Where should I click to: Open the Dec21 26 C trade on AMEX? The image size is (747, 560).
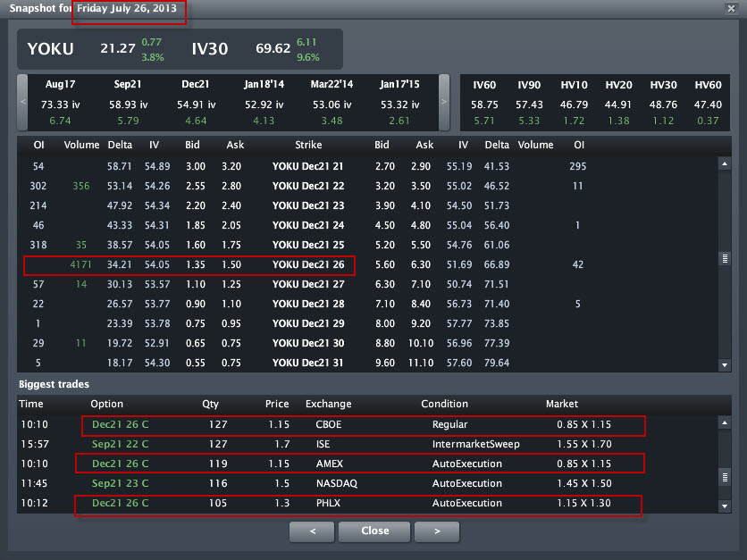click(367, 464)
